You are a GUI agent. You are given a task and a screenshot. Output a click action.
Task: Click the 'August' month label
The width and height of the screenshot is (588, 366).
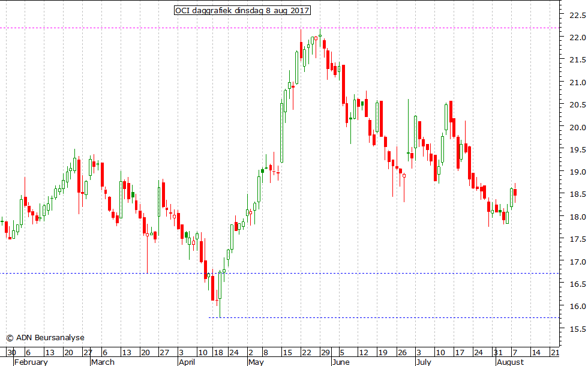pyautogui.click(x=511, y=362)
